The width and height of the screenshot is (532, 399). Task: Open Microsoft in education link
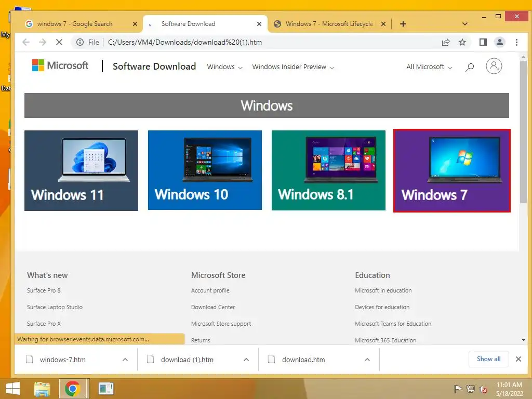tap(383, 290)
